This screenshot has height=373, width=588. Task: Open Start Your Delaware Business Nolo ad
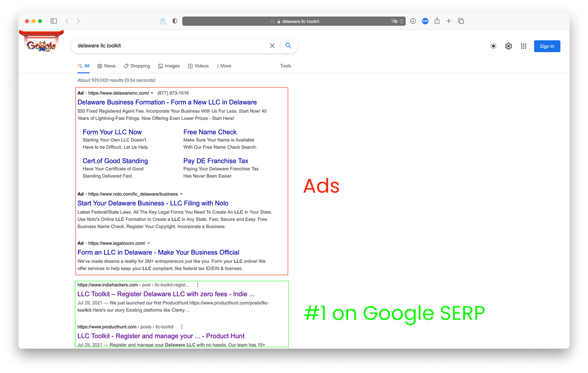coord(153,203)
